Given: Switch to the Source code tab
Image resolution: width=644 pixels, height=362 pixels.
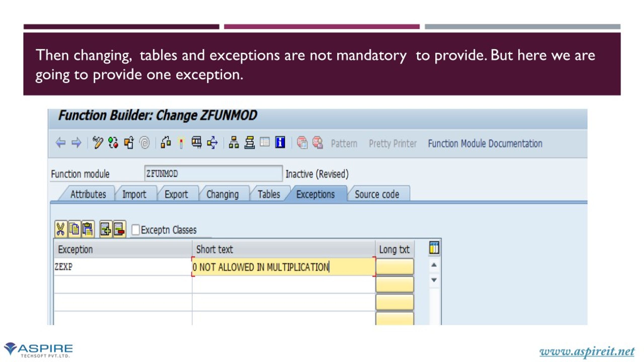Looking at the screenshot, I should (377, 194).
